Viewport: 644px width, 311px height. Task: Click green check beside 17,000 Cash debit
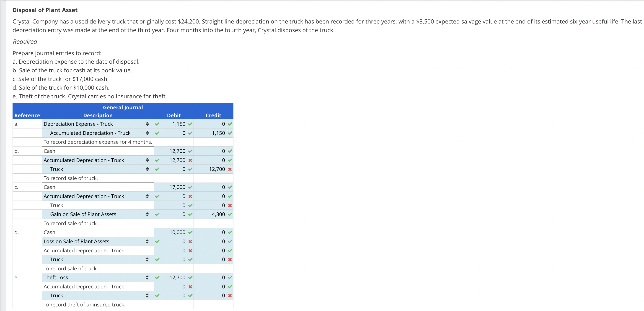(x=190, y=187)
